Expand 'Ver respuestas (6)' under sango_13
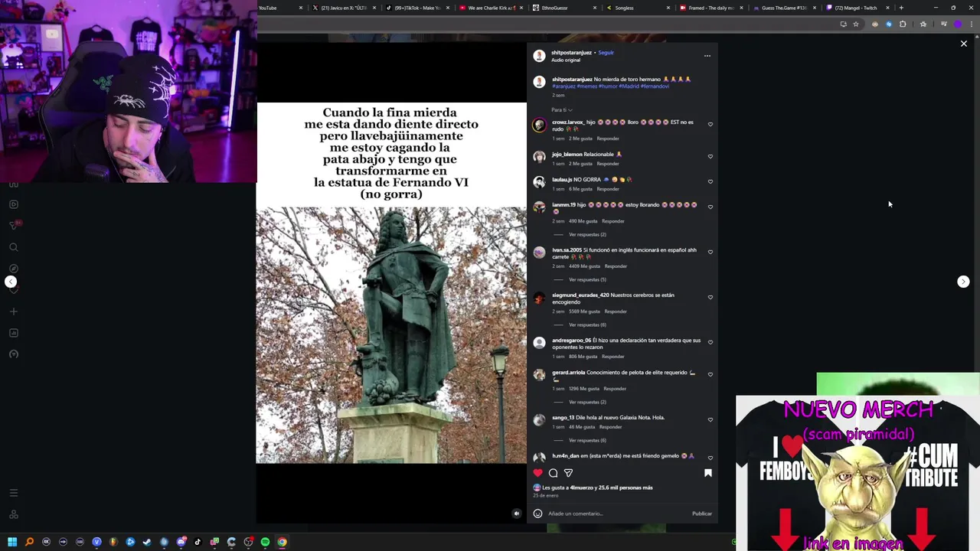This screenshot has width=980, height=551. [587, 441]
